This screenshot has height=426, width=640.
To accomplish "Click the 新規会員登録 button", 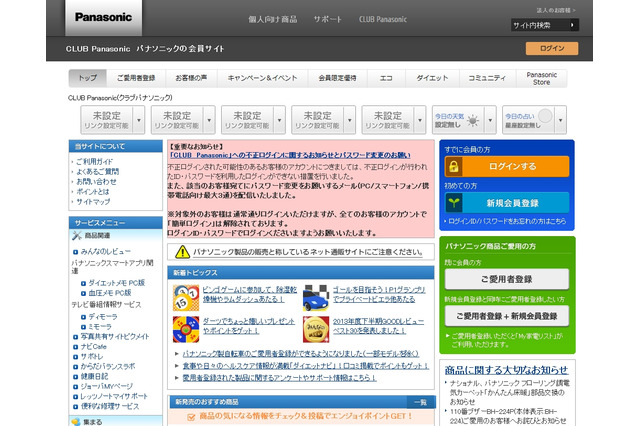I will coord(507,203).
